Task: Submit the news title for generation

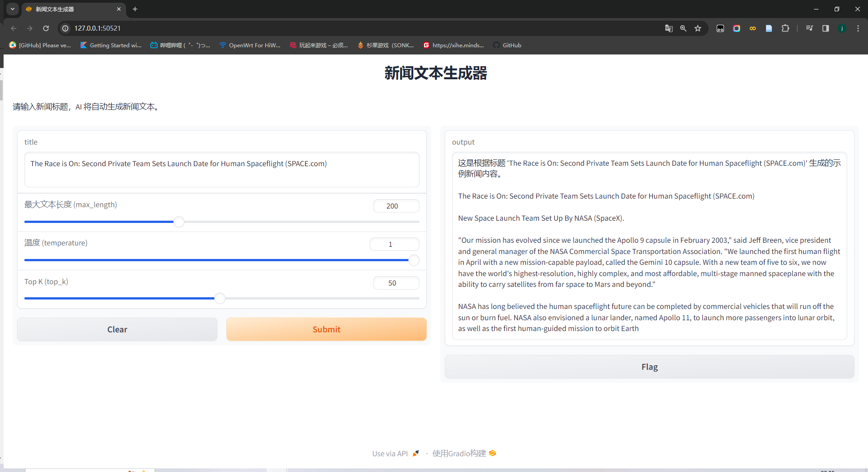Action: 326,329
